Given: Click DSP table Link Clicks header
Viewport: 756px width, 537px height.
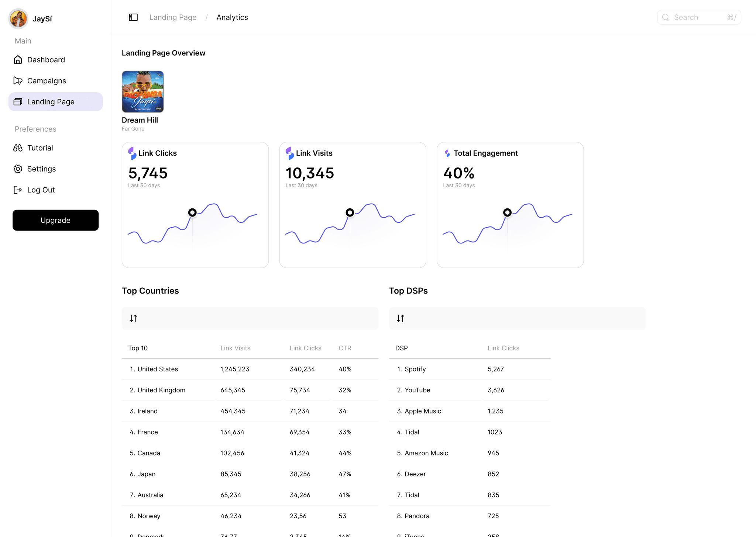Looking at the screenshot, I should 504,348.
